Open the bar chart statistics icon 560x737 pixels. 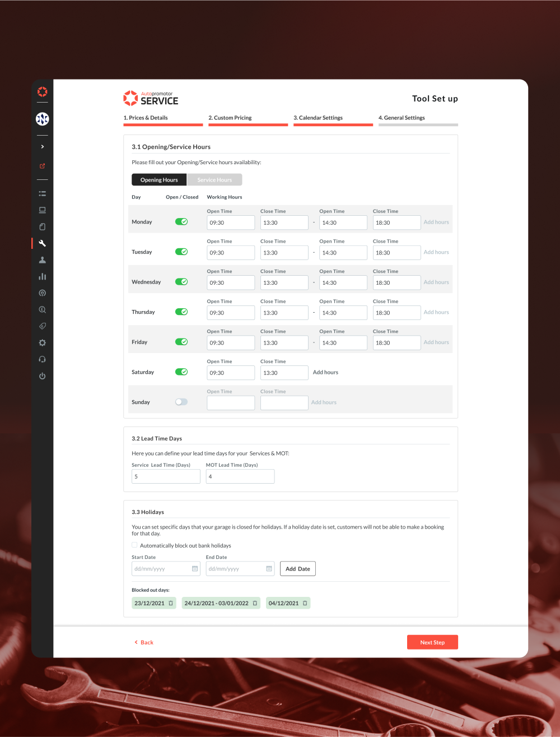pyautogui.click(x=42, y=276)
